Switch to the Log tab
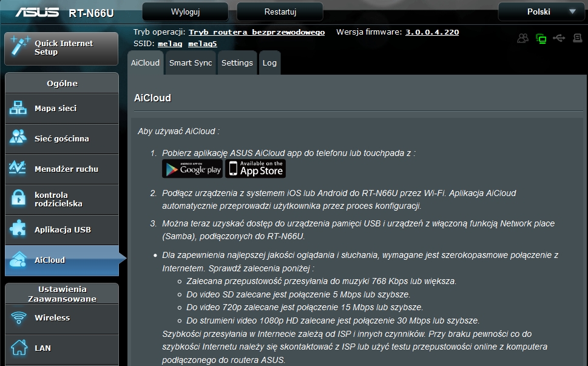This screenshot has width=588, height=366. coord(269,63)
